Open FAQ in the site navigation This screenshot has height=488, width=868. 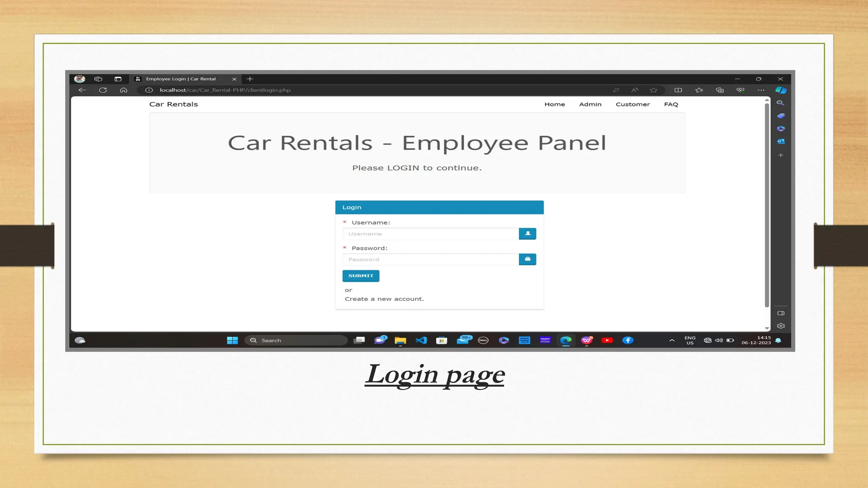[671, 104]
